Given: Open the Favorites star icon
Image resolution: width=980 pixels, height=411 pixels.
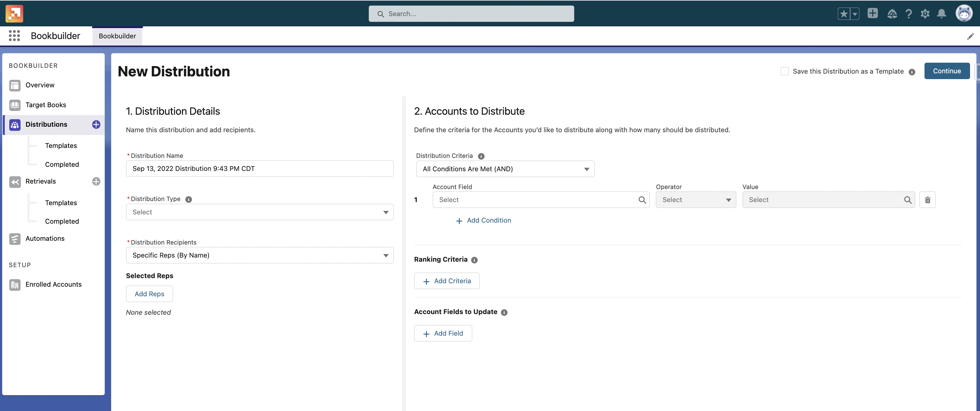Looking at the screenshot, I should click(x=843, y=14).
